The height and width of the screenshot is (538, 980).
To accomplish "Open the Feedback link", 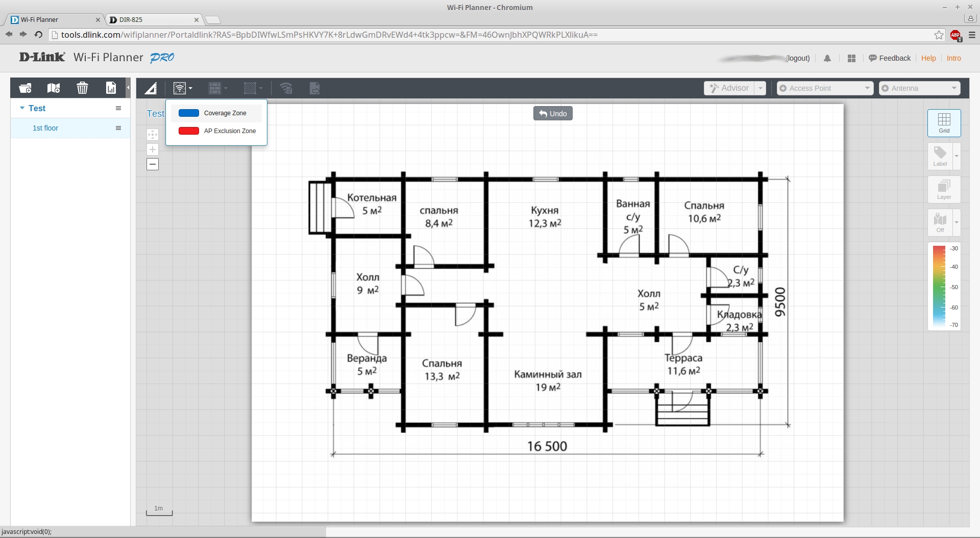I will click(890, 58).
